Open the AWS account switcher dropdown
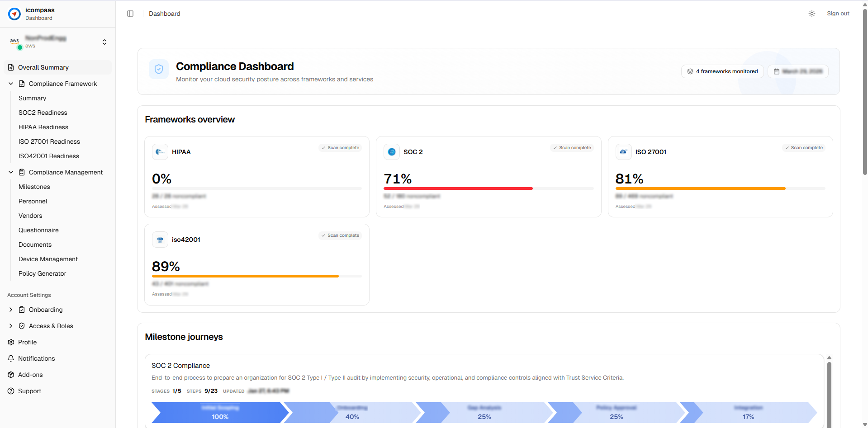 [x=104, y=42]
